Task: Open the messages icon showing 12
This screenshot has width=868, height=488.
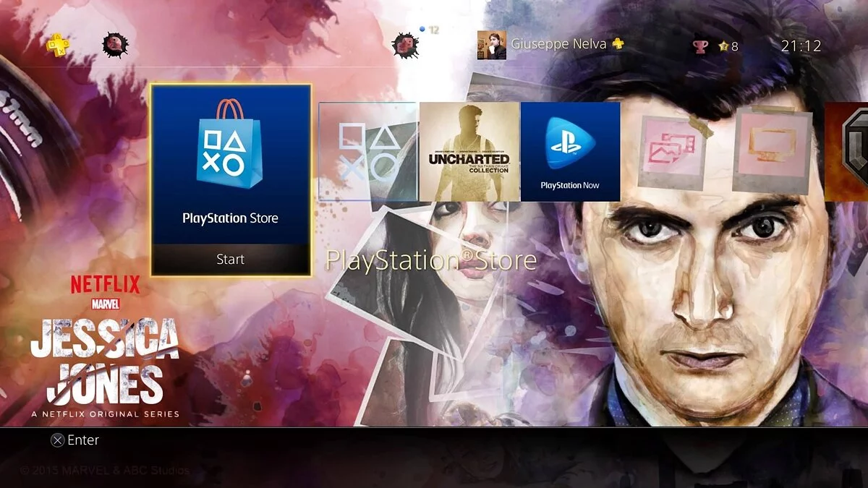Action: coord(407,45)
